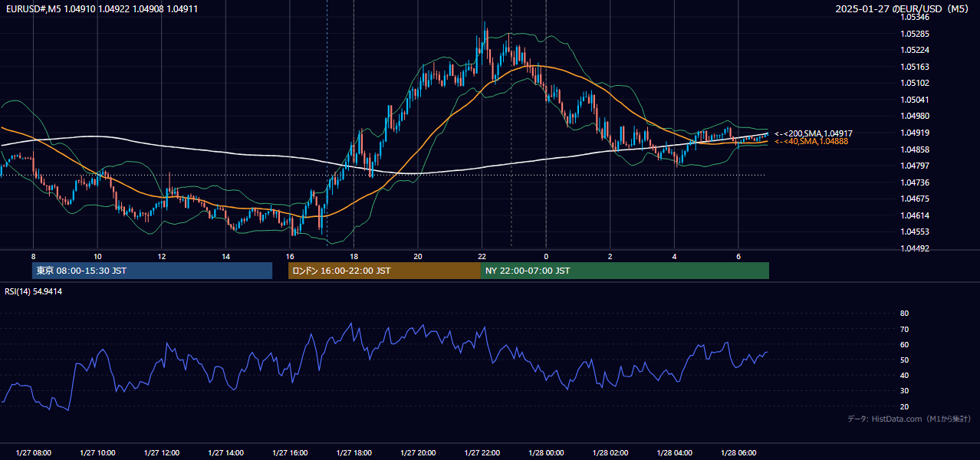This screenshot has height=460, width=980.
Task: Click the RSI scale level 50
Action: point(904,360)
